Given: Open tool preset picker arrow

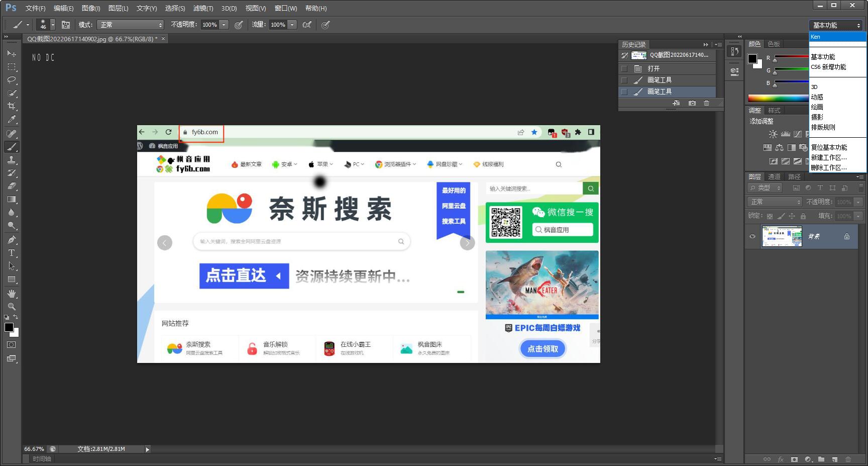Looking at the screenshot, I should pos(28,25).
